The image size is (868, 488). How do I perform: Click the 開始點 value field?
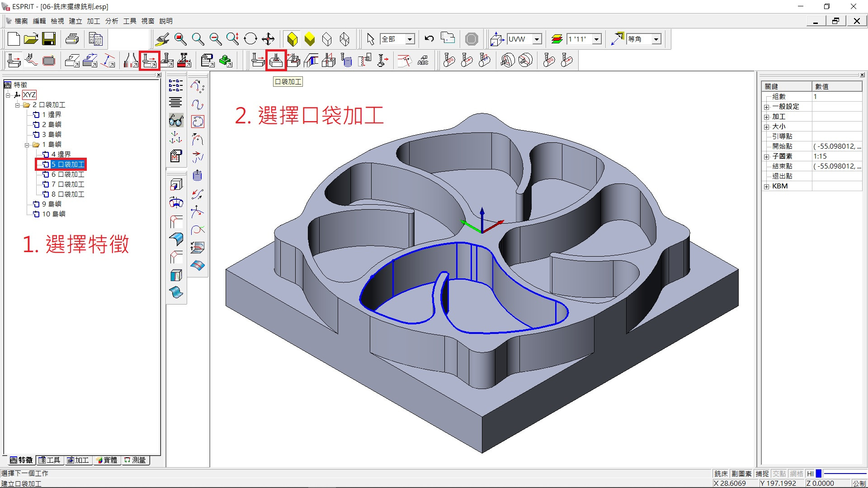[x=836, y=146]
